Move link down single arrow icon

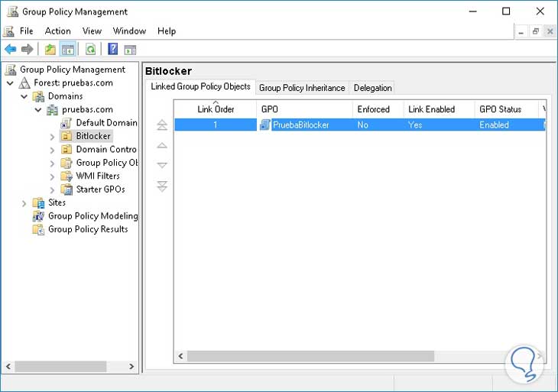(162, 165)
